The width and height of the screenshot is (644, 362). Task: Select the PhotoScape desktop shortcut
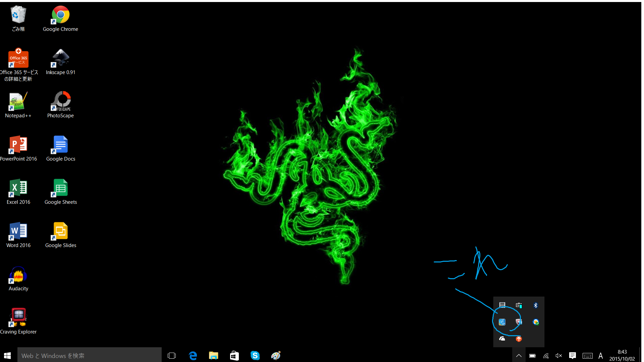(60, 105)
